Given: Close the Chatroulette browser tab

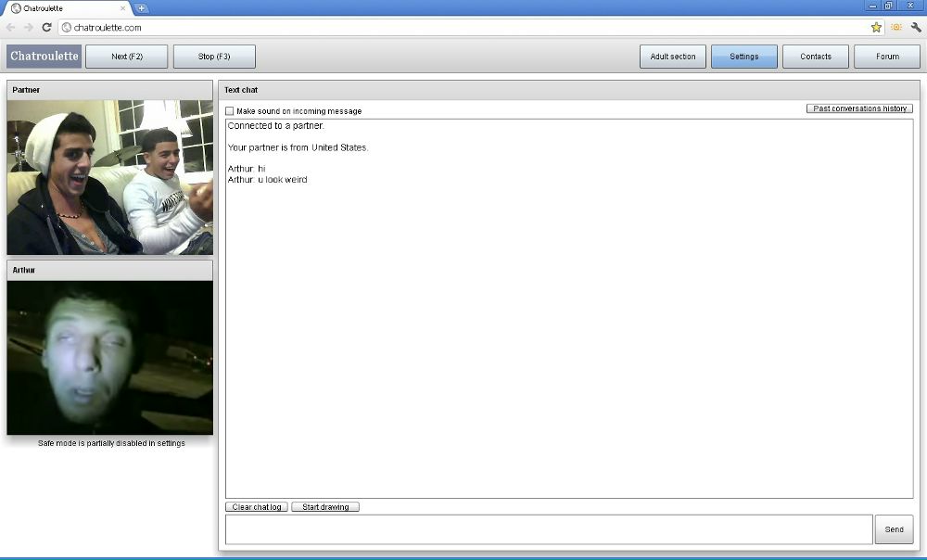Looking at the screenshot, I should tap(122, 8).
